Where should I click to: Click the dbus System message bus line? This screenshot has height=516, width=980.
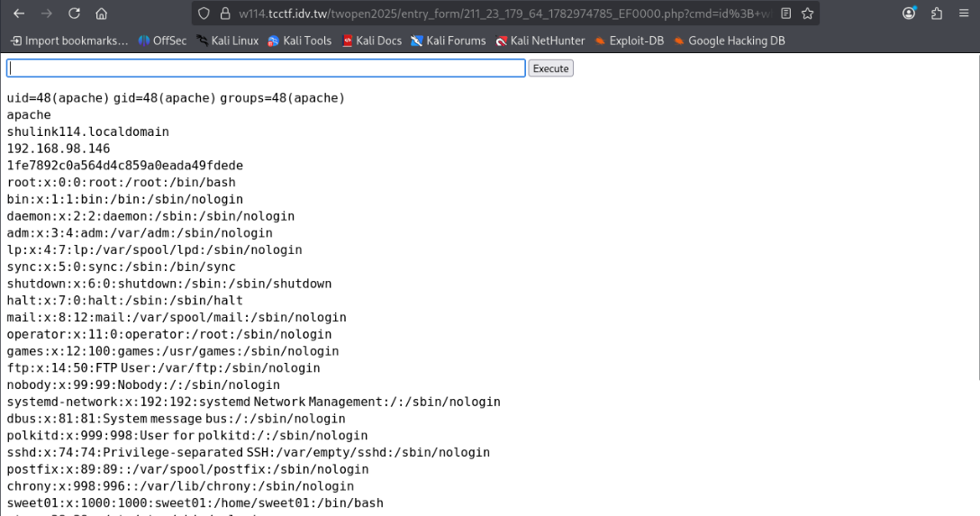click(177, 419)
